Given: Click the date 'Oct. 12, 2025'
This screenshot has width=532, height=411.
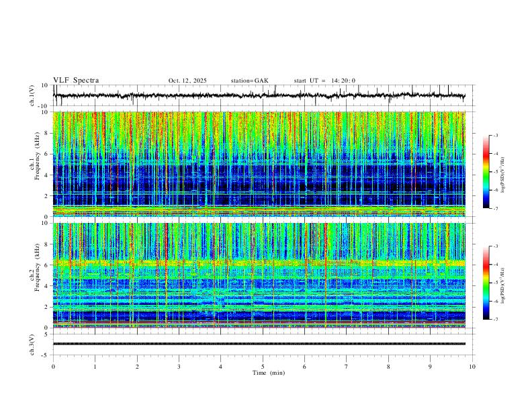Looking at the screenshot, I should point(187,81).
